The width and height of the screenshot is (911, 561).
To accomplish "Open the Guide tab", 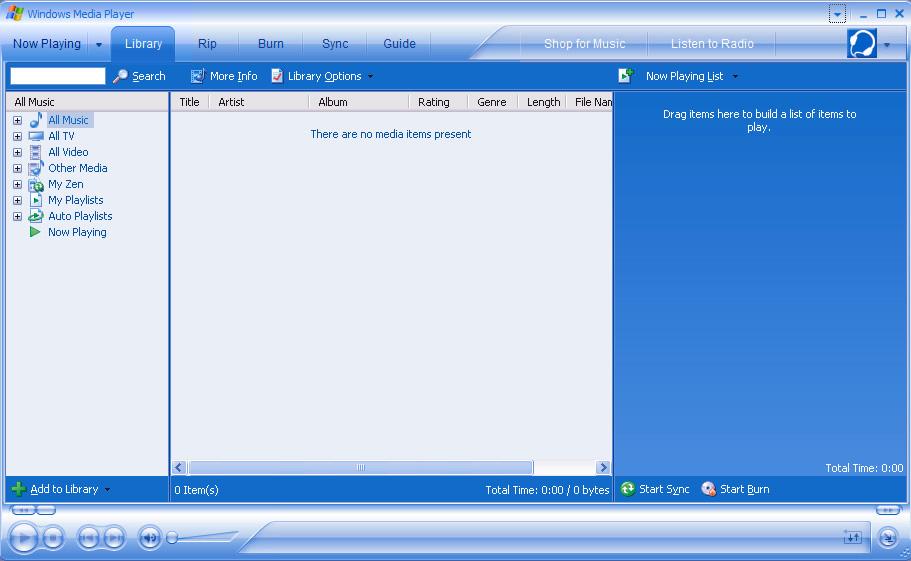I will click(399, 44).
